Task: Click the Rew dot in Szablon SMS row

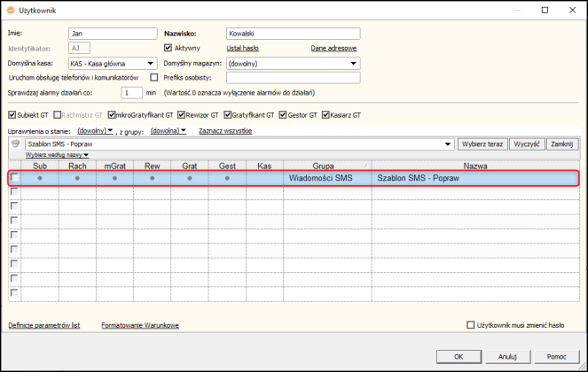Action: tap(153, 178)
